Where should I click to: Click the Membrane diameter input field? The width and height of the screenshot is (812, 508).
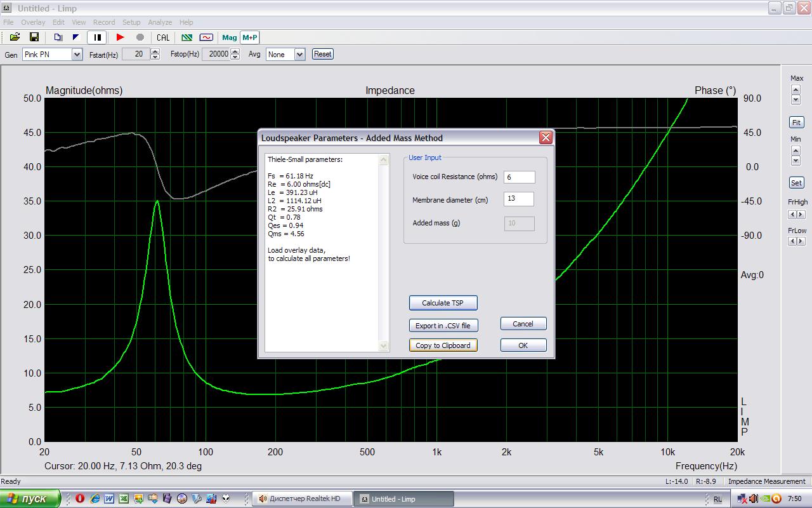(519, 199)
